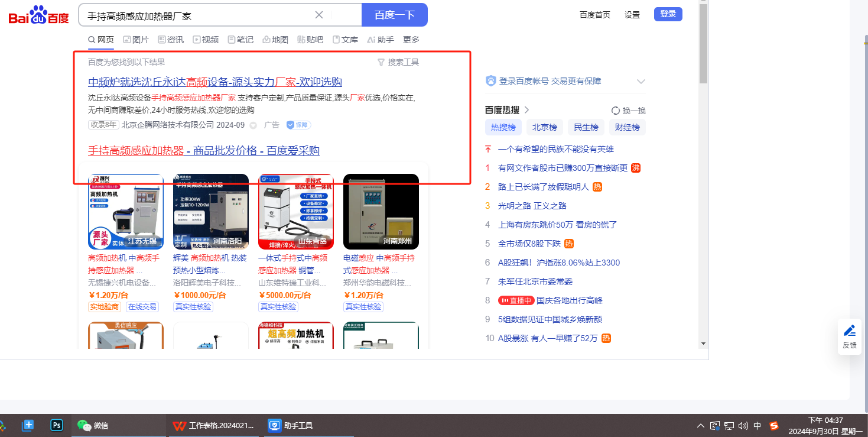This screenshot has height=437, width=868.
Task: Open the Ai 助手 search tab
Action: point(381,40)
